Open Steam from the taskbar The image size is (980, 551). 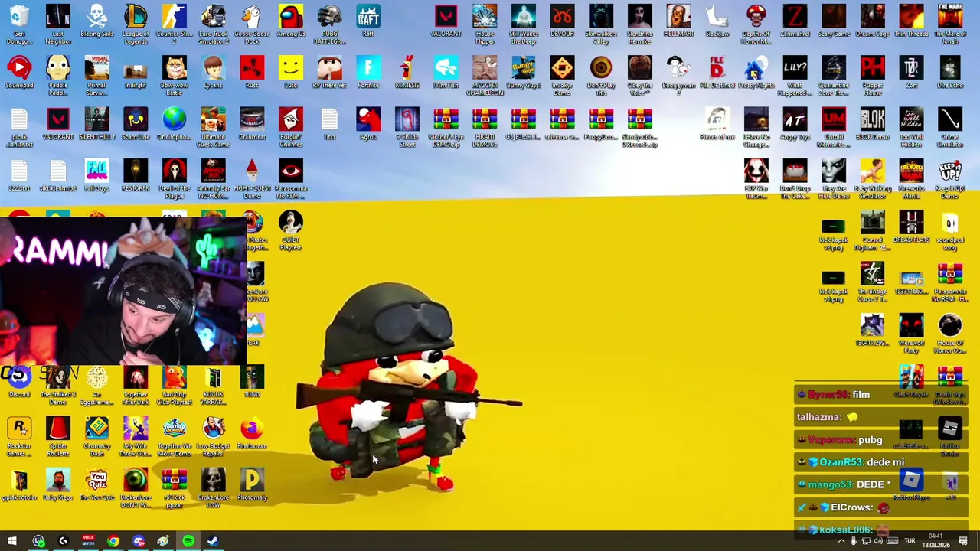pyautogui.click(x=213, y=541)
